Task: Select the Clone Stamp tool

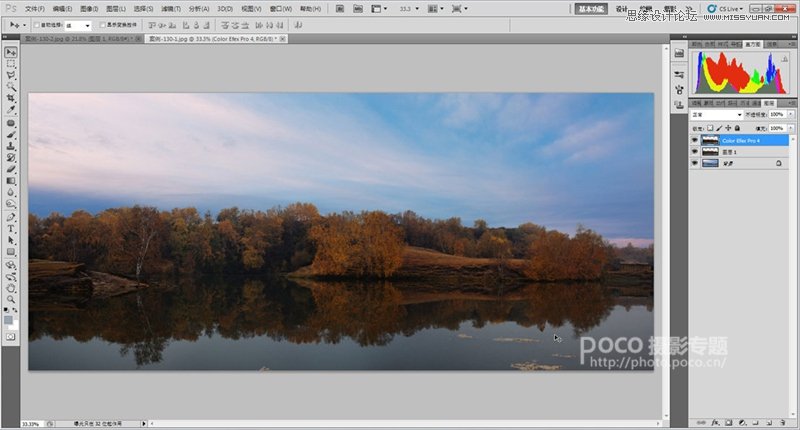Action: 11,146
